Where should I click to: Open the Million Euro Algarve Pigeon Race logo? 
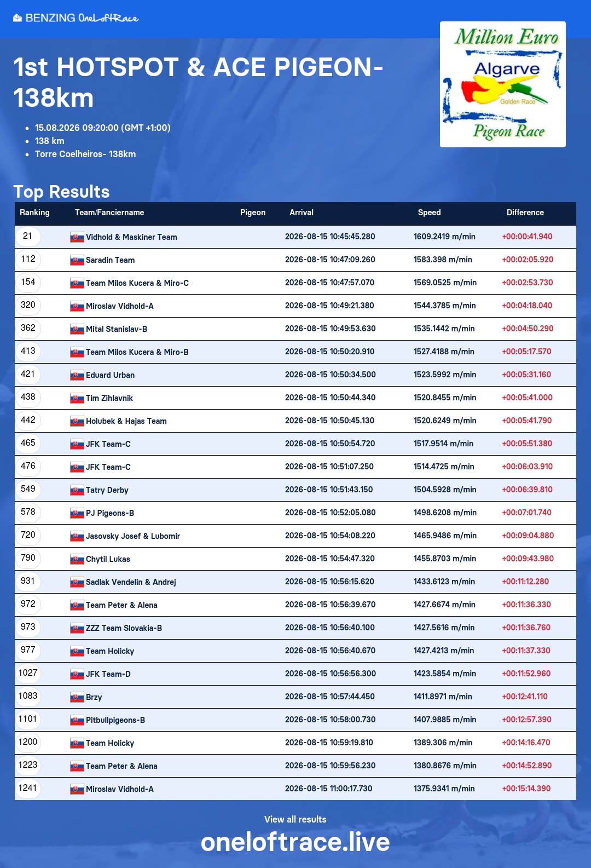(x=503, y=84)
